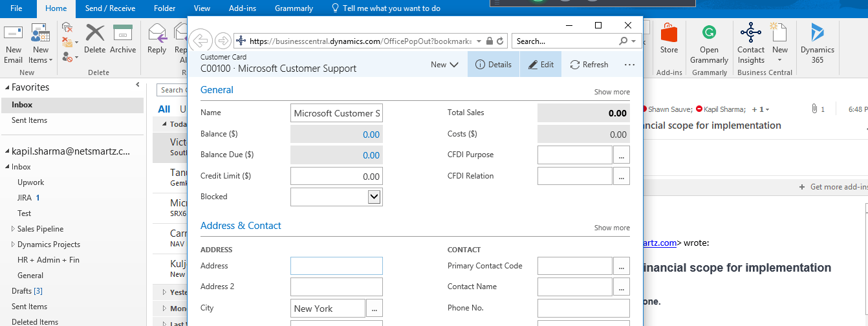Collapse the kapil.sharma account tree
This screenshot has width=868, height=326.
click(x=6, y=151)
